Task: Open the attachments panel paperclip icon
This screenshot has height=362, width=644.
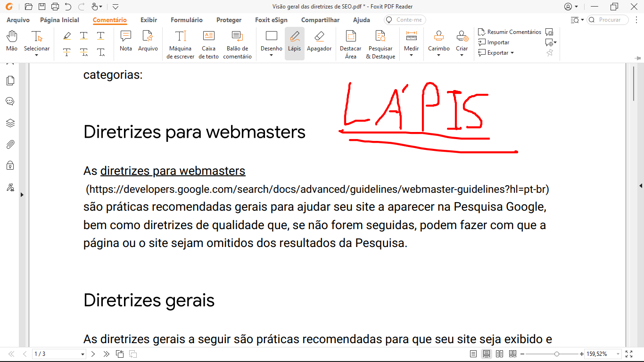Action: pyautogui.click(x=10, y=145)
